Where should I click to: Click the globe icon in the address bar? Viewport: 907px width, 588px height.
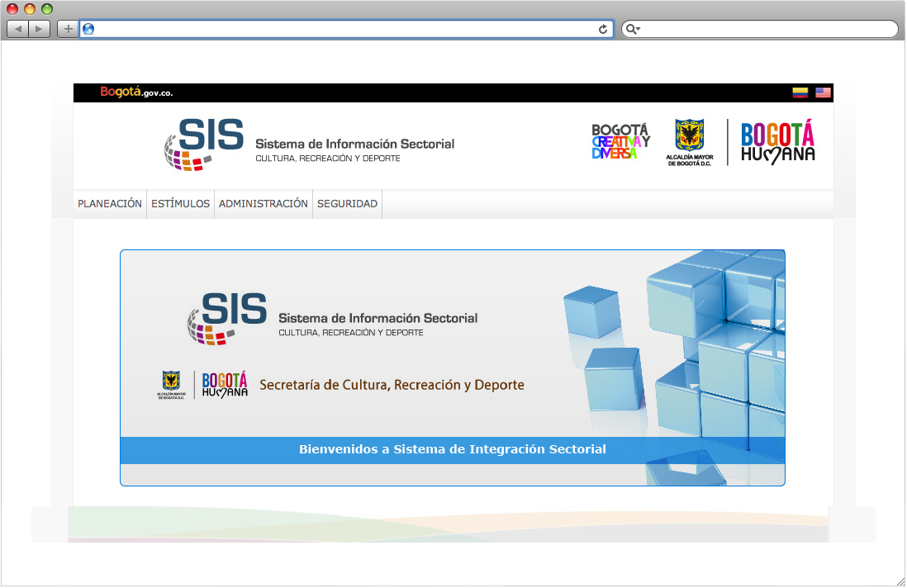click(x=88, y=29)
